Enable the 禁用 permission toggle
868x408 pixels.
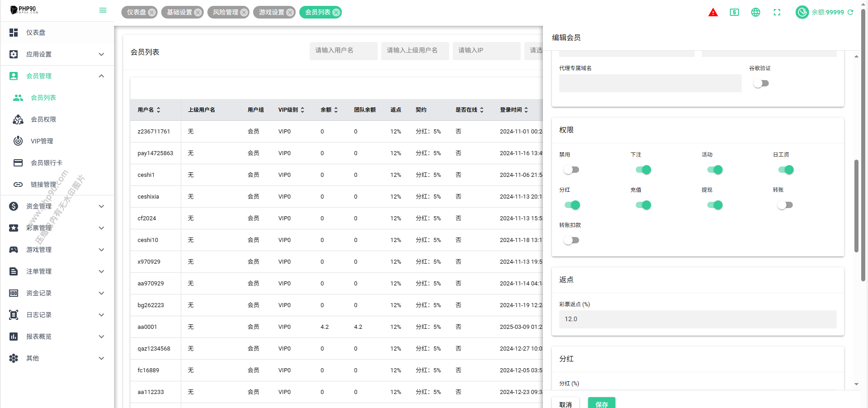pyautogui.click(x=571, y=170)
